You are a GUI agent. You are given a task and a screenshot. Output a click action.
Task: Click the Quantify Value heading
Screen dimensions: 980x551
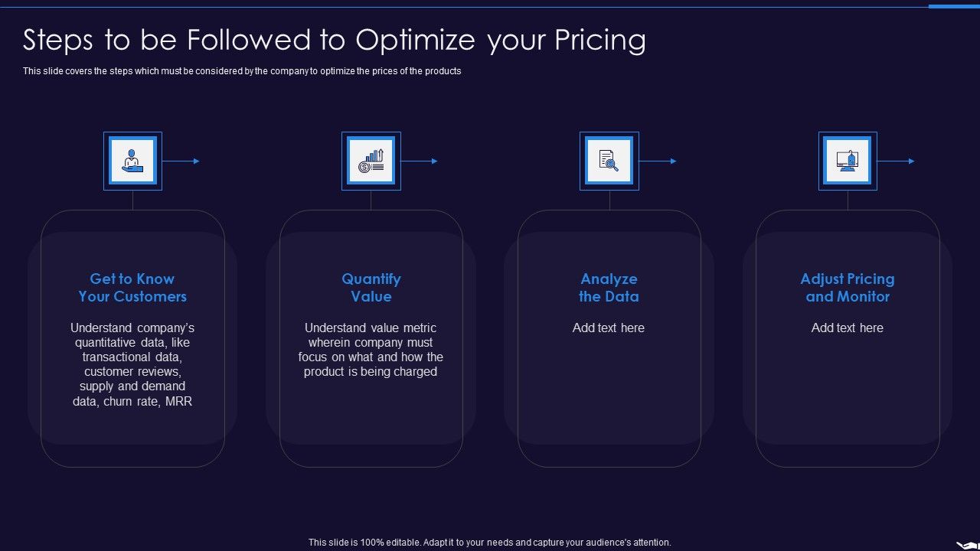click(371, 288)
